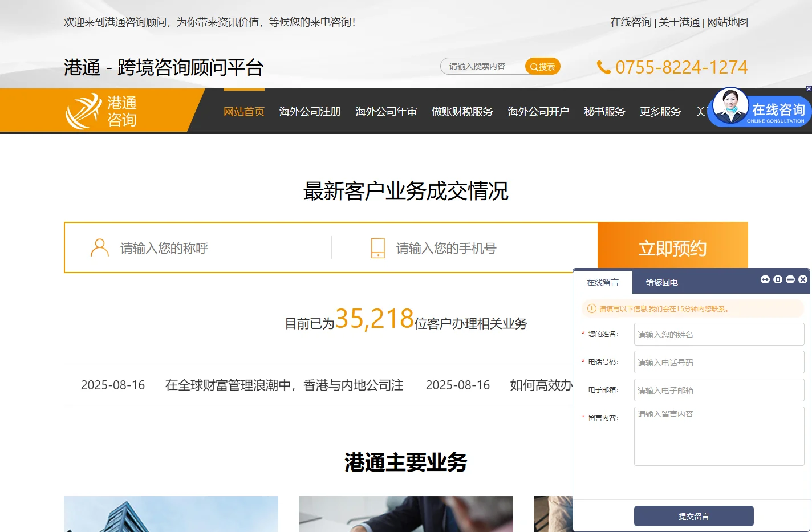Open the 网站首页 nav item
This screenshot has width=812, height=532.
point(244,112)
